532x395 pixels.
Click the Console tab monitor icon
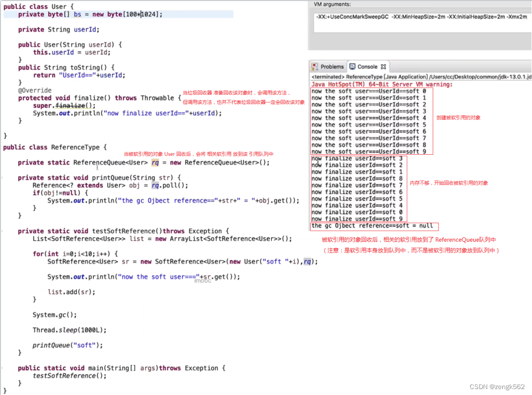click(353, 66)
